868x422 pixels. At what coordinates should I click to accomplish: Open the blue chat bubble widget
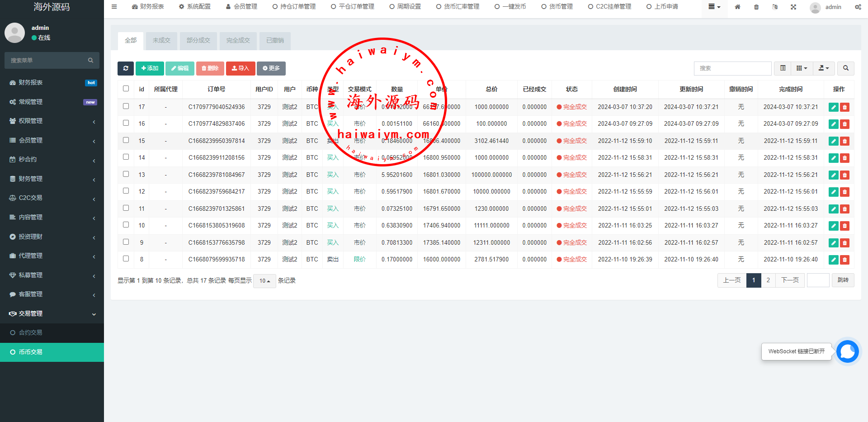(x=847, y=351)
